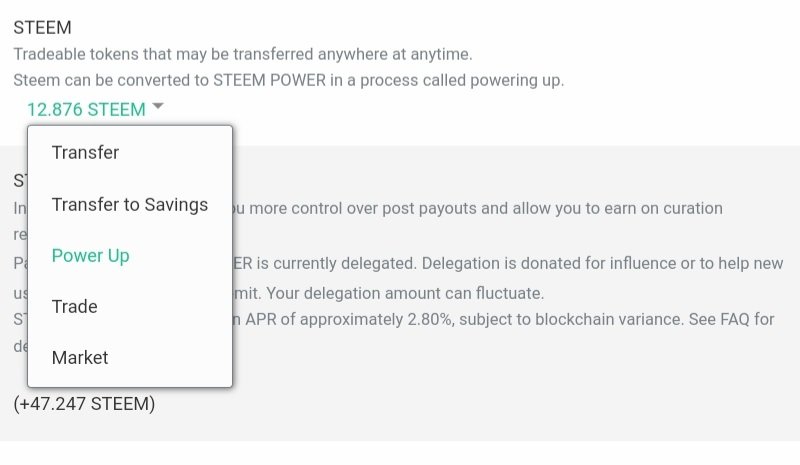
Task: Open the 12.876 STEEM balance dropdown
Action: pyautogui.click(x=86, y=109)
